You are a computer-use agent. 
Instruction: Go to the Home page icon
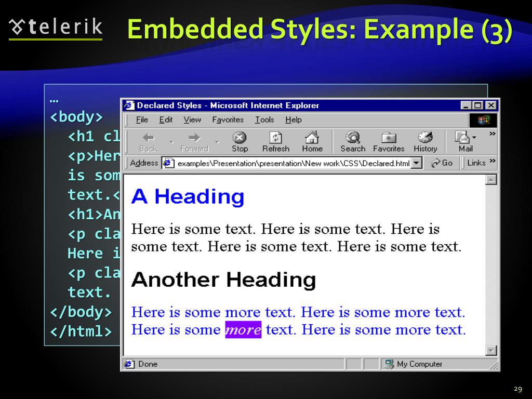pos(312,138)
